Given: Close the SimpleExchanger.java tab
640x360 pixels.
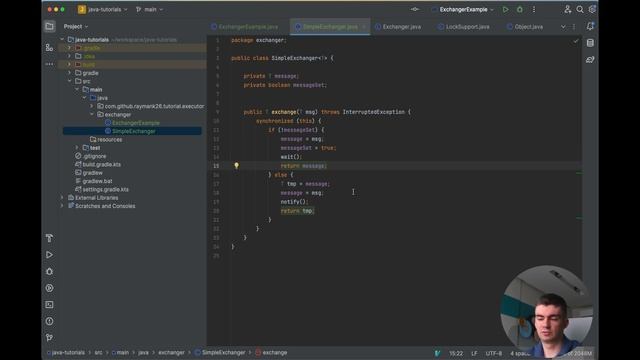Looking at the screenshot, I should point(364,27).
